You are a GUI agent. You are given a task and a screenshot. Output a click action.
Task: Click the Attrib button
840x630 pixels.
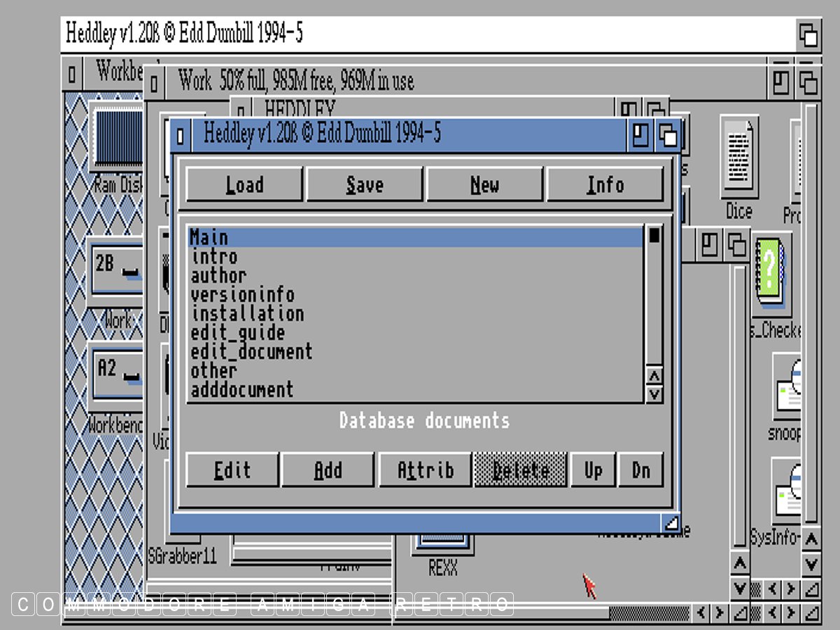[x=425, y=470]
